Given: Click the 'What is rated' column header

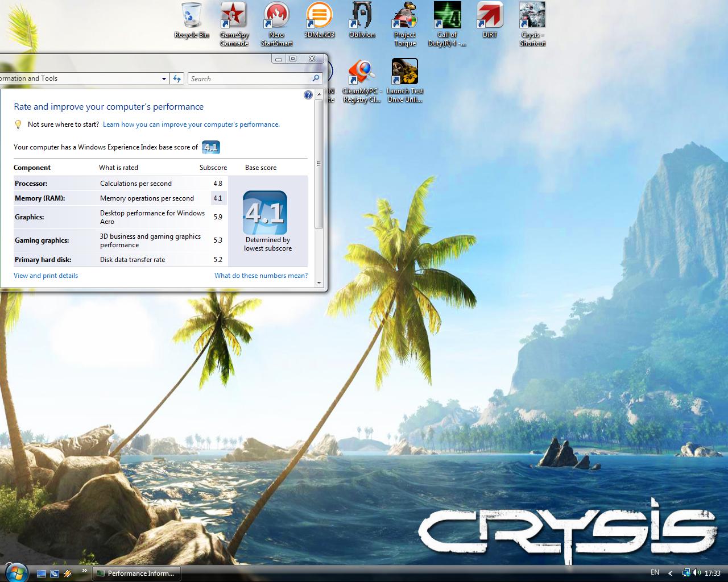Looking at the screenshot, I should tap(118, 168).
